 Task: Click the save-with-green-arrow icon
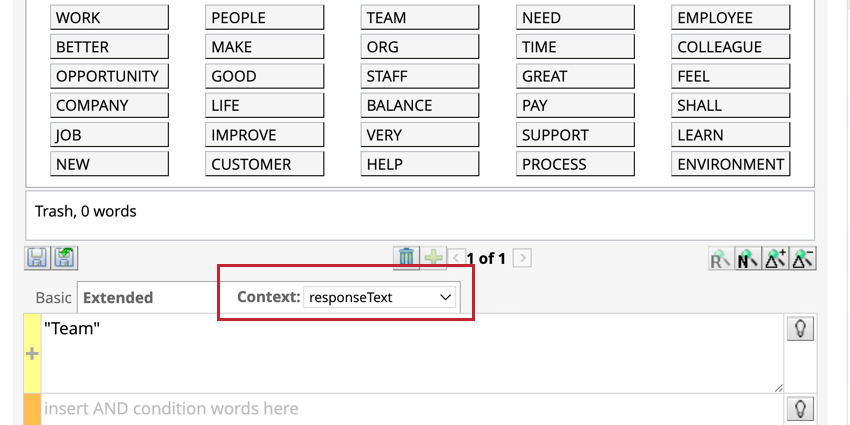click(x=65, y=258)
